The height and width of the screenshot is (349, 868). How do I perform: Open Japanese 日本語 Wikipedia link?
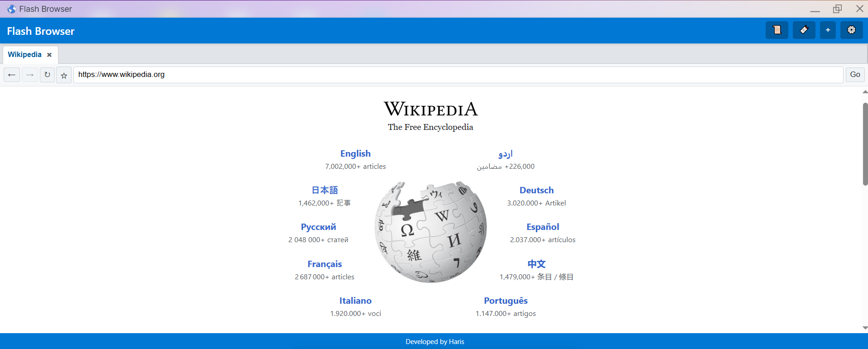[x=325, y=191]
